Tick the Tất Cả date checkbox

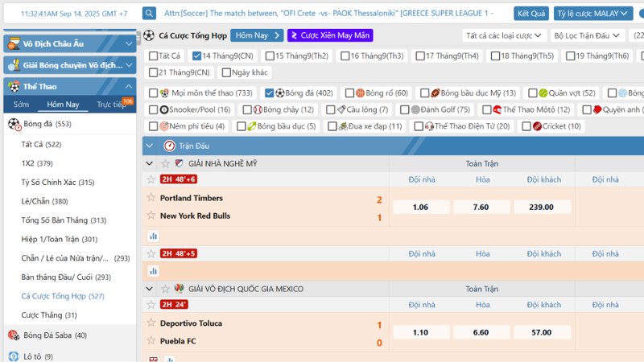point(153,56)
